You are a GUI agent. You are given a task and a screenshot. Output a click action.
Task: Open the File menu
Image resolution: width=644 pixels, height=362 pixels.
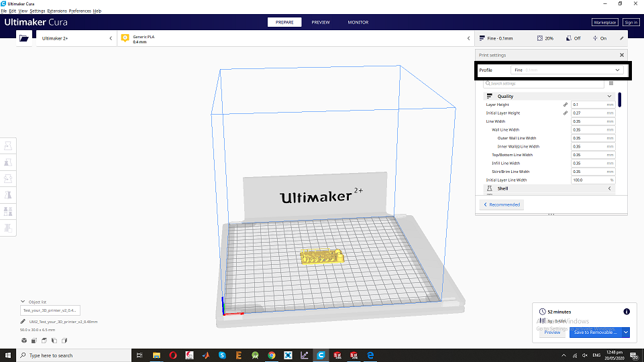tap(4, 11)
